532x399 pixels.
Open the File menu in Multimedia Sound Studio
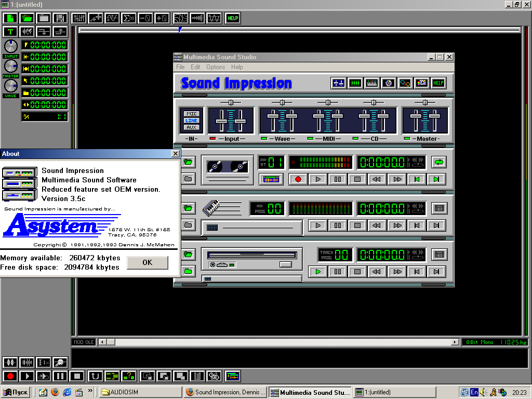180,67
